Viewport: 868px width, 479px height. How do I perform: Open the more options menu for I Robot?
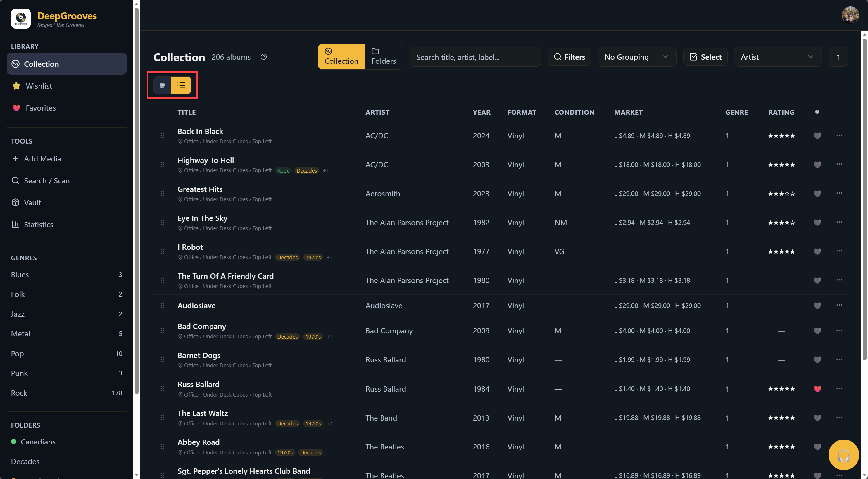[x=839, y=251]
